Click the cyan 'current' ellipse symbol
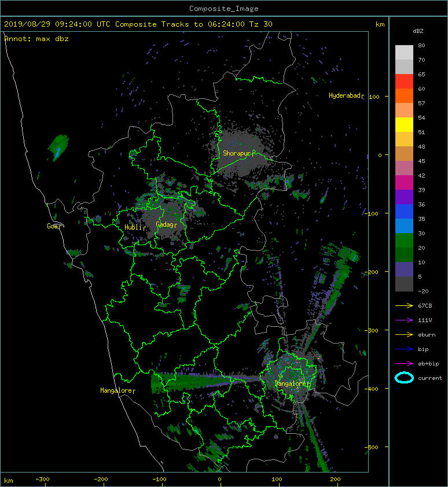This screenshot has height=487, width=448. (404, 378)
